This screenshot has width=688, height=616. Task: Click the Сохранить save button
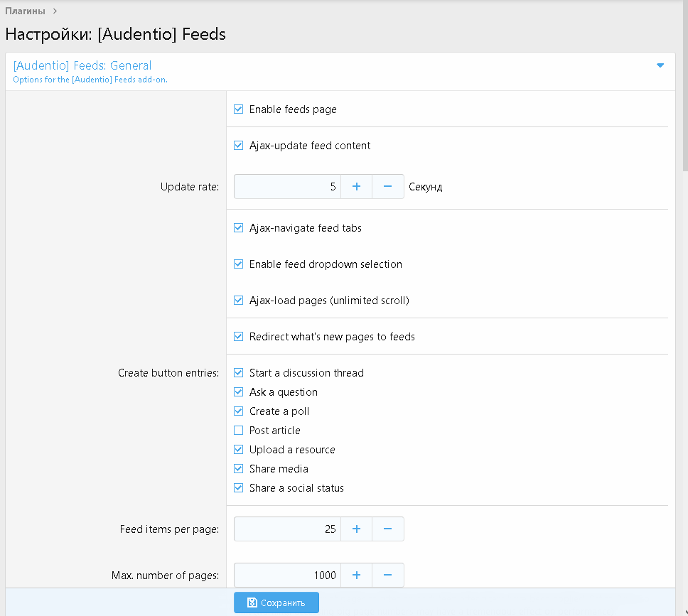[x=276, y=603]
